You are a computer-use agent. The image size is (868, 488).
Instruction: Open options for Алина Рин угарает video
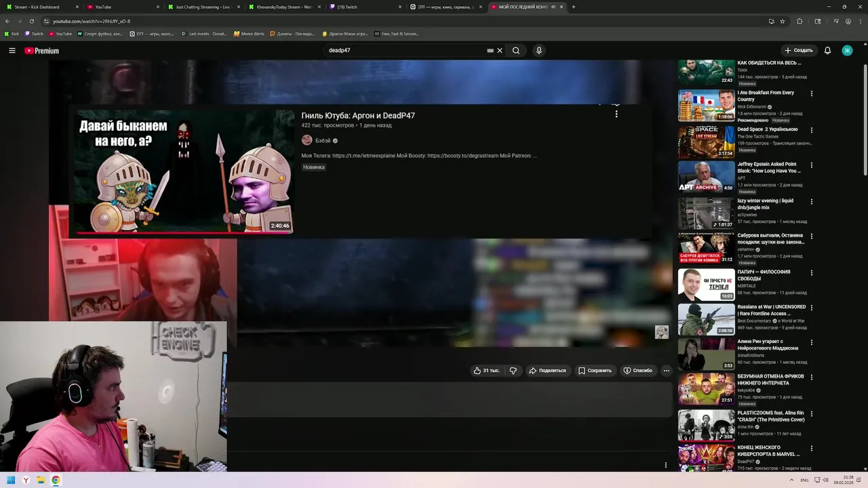pos(812,342)
